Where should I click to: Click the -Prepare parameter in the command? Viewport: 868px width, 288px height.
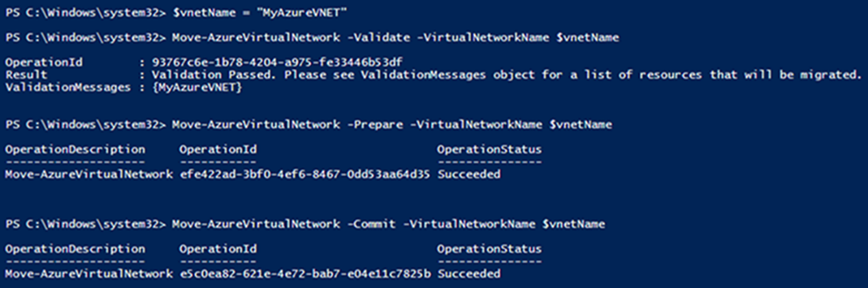point(369,125)
